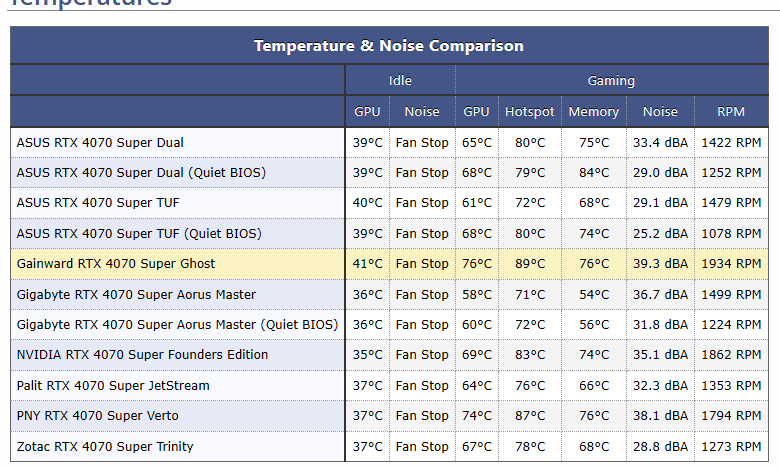
Task: Click the Gigabyte RTX 4070 Super Aorus Master name
Action: 136,295
